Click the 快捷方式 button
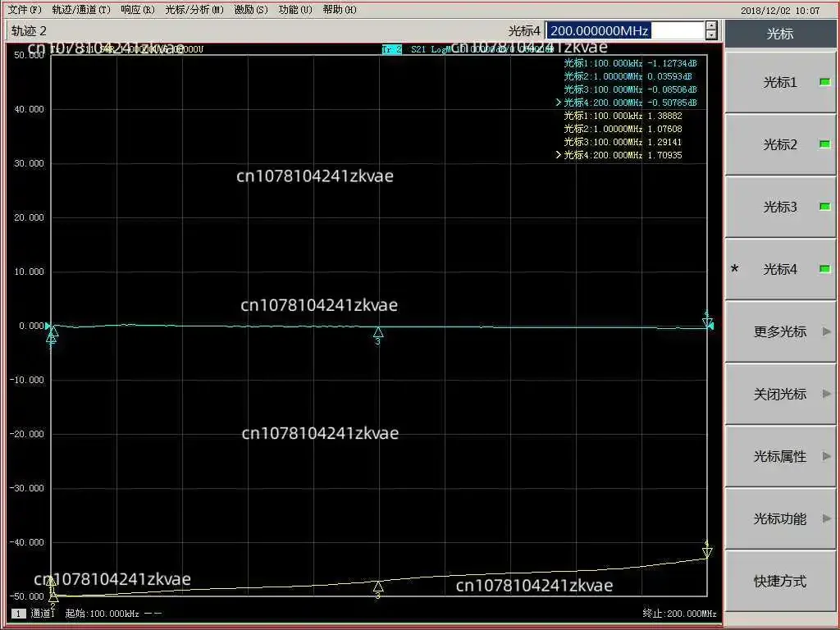Viewport: 840px width, 630px height. (x=779, y=581)
